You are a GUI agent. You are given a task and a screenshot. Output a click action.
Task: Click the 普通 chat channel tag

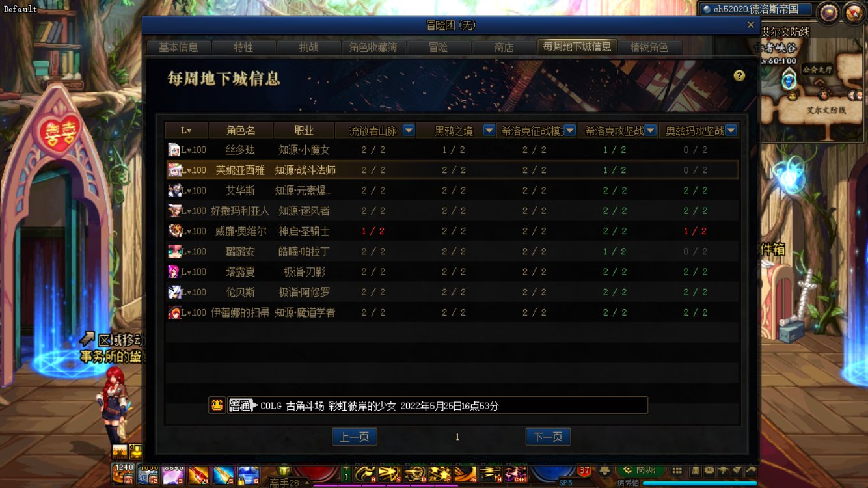pos(240,405)
